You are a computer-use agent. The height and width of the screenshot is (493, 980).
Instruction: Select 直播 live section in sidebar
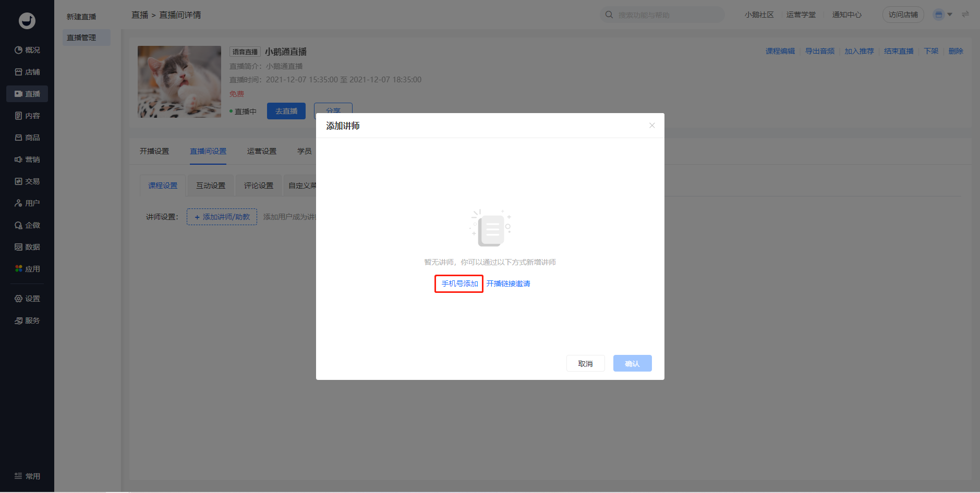27,94
